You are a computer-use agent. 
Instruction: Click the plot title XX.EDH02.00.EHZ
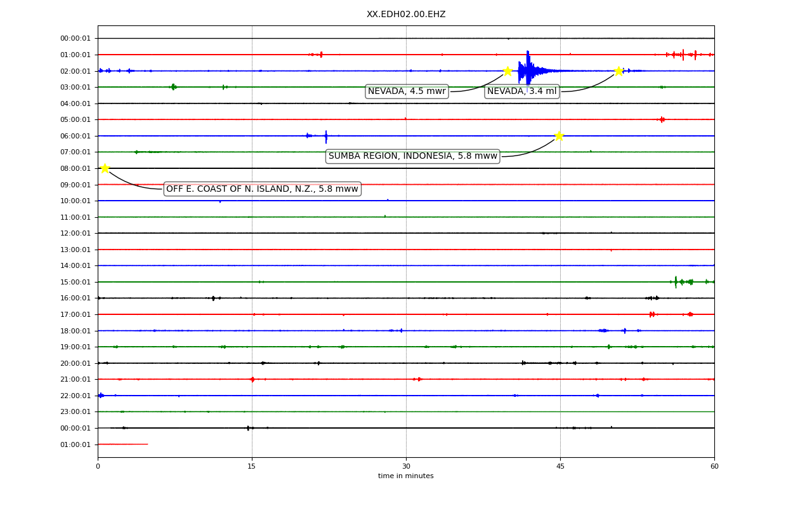coord(406,15)
